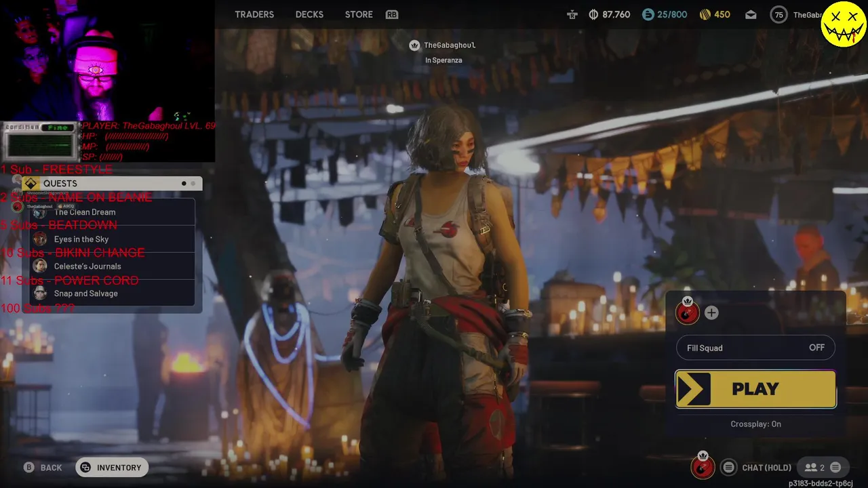Click the level 75 badge circle
This screenshot has width=868, height=488.
778,15
